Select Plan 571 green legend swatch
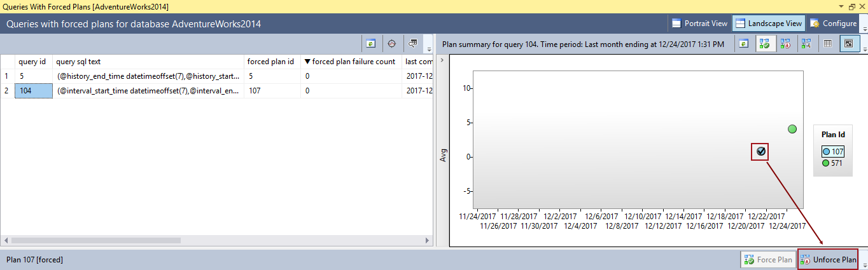 click(826, 163)
